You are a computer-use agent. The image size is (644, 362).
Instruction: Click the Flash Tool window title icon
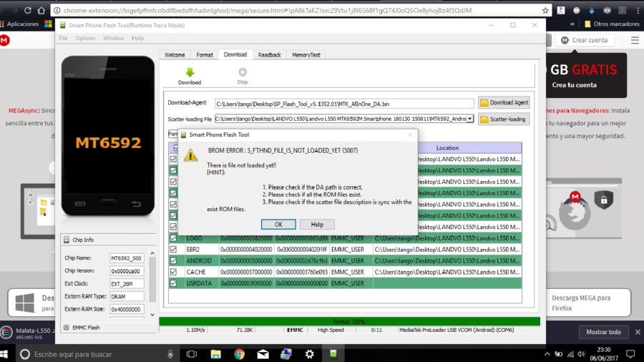[63, 25]
